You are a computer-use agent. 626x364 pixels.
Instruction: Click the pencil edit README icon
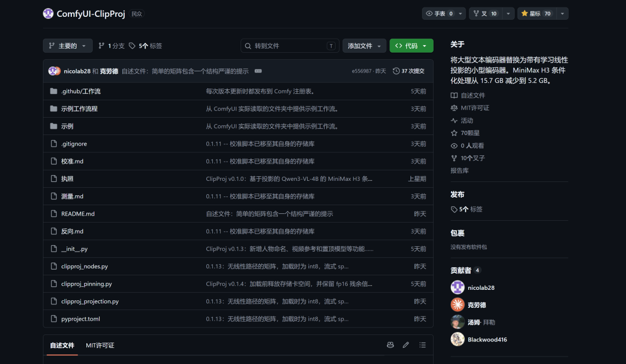[406, 345]
